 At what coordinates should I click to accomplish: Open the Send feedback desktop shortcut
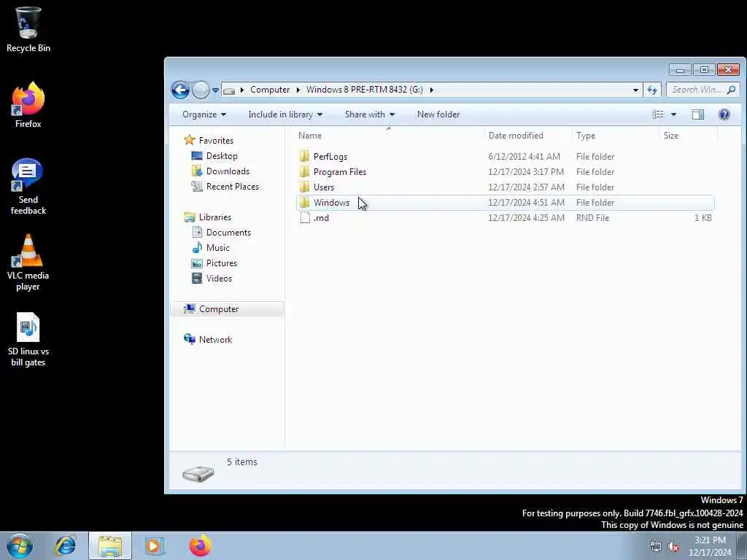click(x=28, y=187)
